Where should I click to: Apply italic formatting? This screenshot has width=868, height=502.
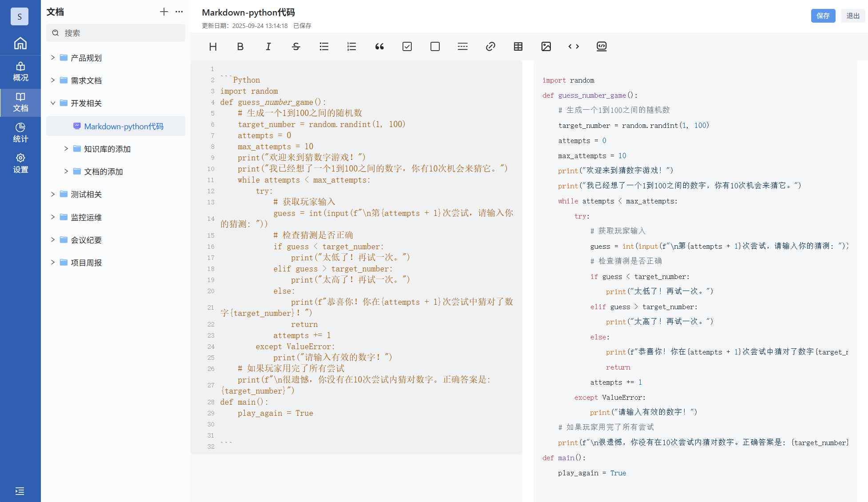click(x=268, y=46)
